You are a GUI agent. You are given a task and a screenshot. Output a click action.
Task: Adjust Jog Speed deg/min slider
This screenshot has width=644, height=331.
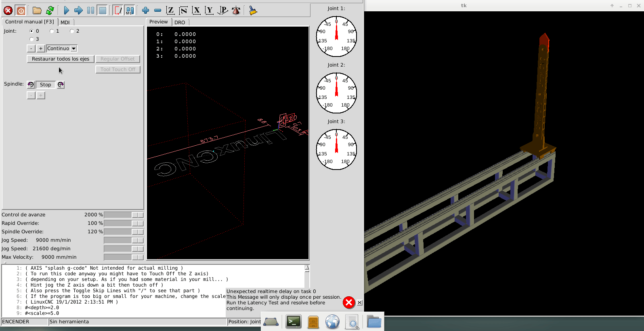[x=124, y=249]
